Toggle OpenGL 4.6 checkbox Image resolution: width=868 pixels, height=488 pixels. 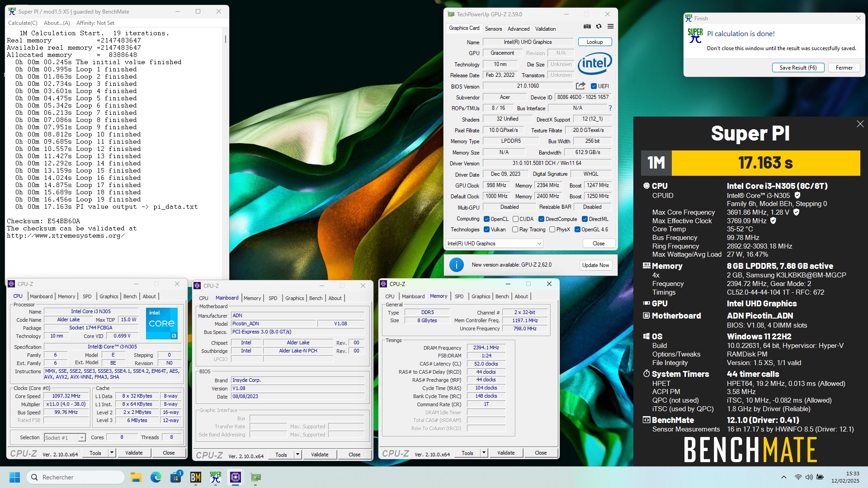(577, 230)
